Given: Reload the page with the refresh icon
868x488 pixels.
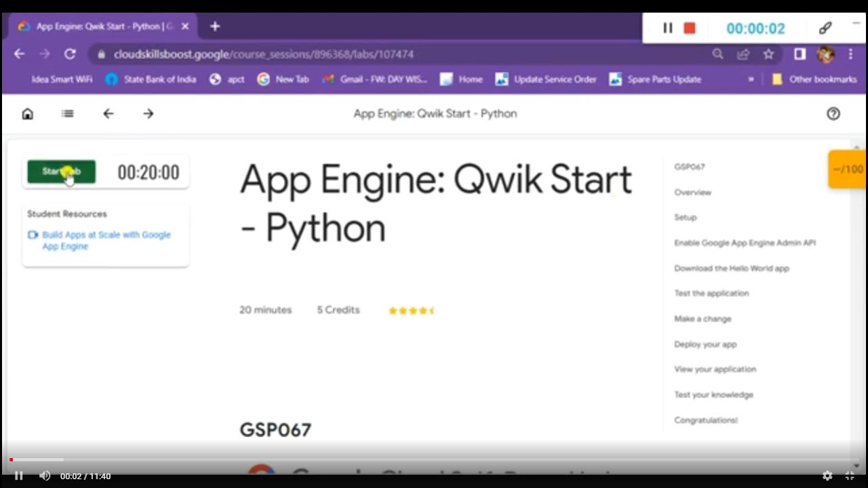Looking at the screenshot, I should [70, 54].
